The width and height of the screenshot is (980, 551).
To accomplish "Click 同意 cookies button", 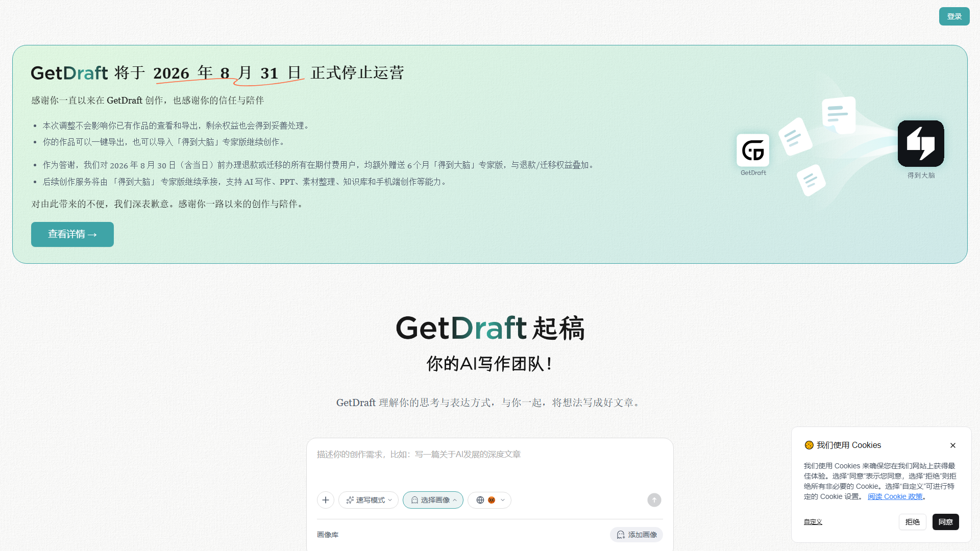I will 946,522.
